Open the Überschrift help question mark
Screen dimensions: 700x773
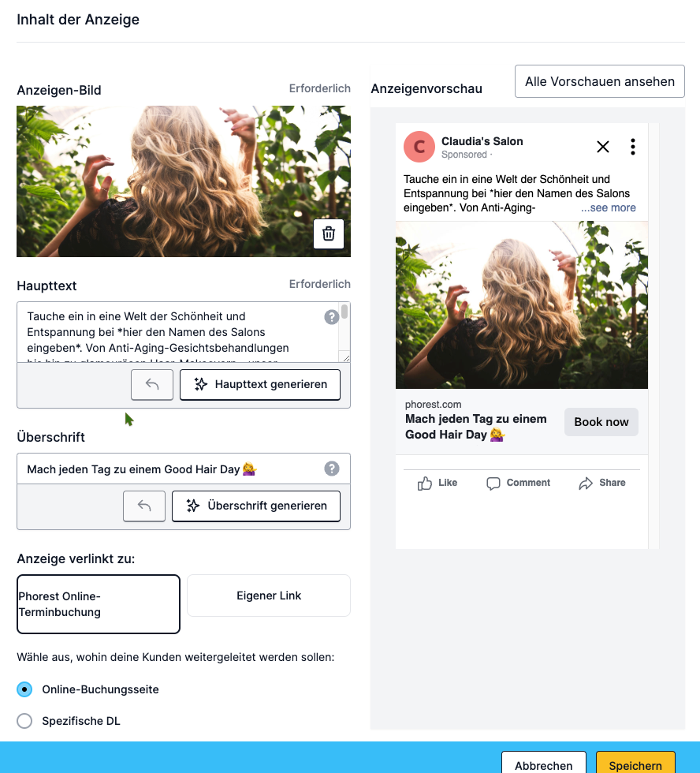coord(332,469)
